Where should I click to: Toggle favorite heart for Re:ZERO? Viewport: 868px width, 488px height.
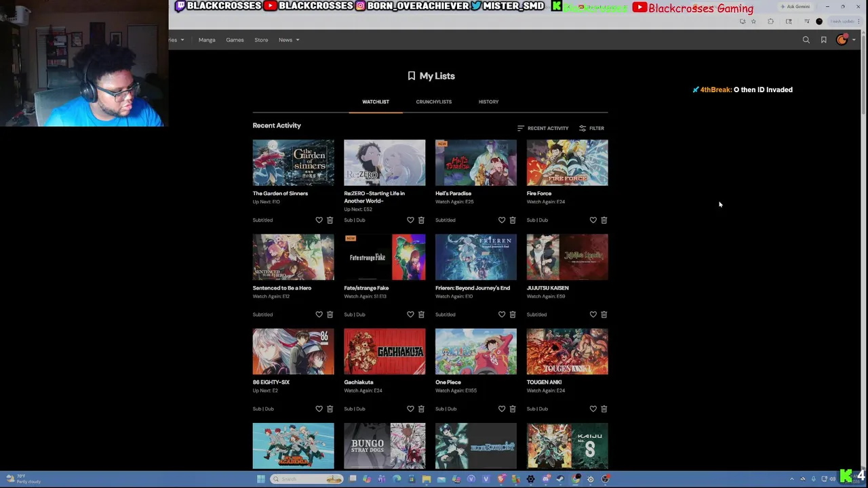pos(410,220)
